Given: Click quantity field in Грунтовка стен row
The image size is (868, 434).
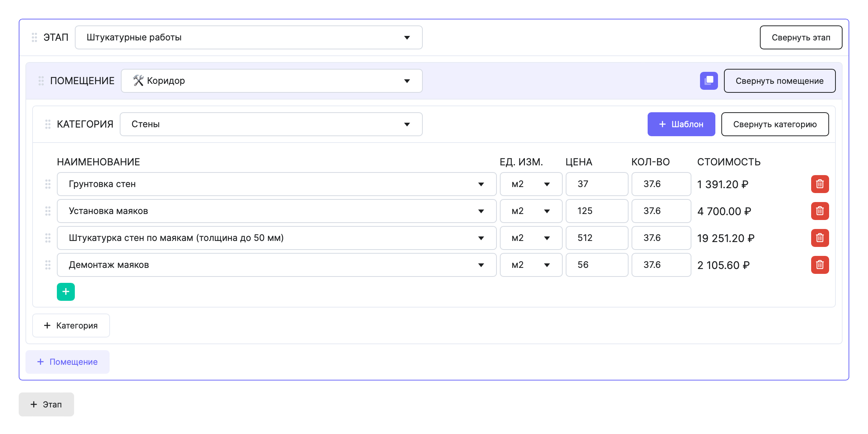Looking at the screenshot, I should [x=661, y=184].
